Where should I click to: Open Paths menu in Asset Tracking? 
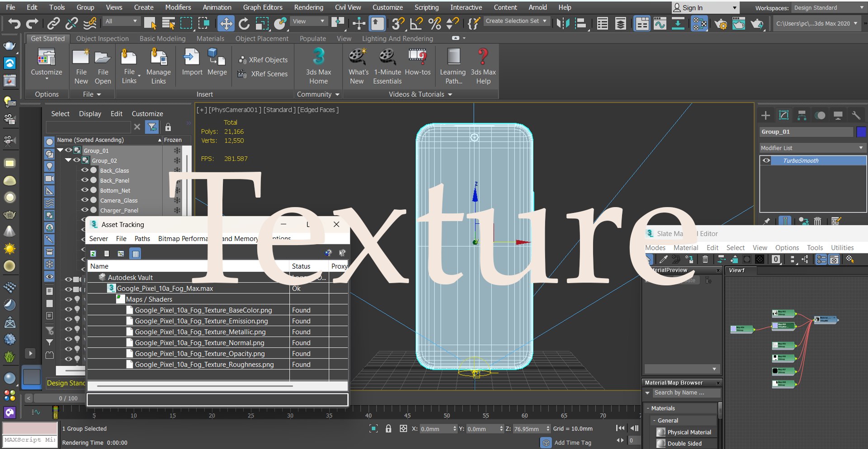142,238
